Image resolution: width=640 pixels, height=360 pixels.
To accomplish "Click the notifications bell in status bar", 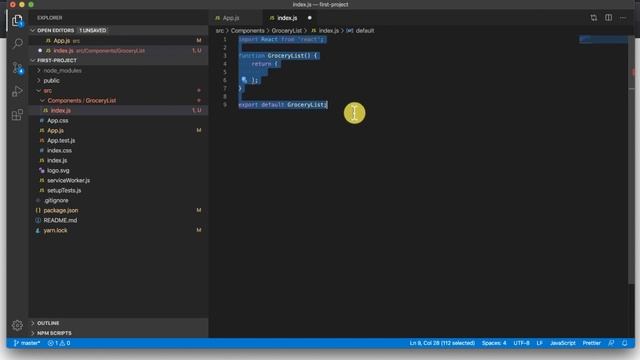I will click(x=624, y=343).
